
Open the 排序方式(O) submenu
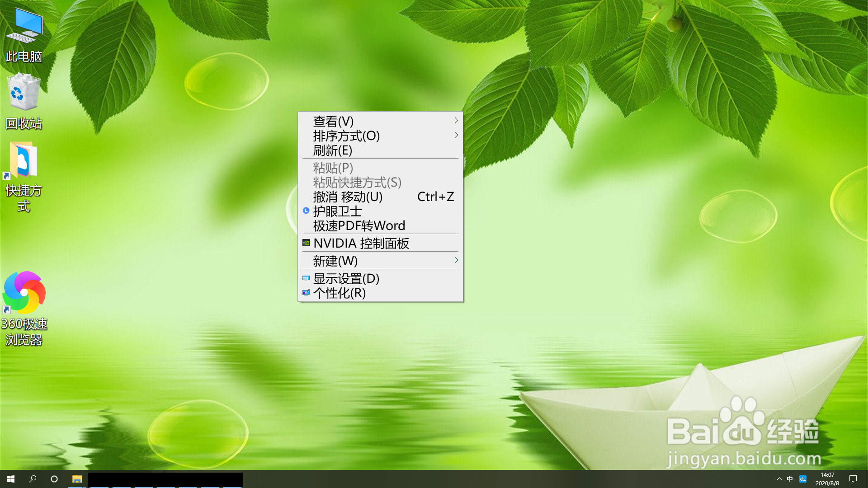[380, 136]
